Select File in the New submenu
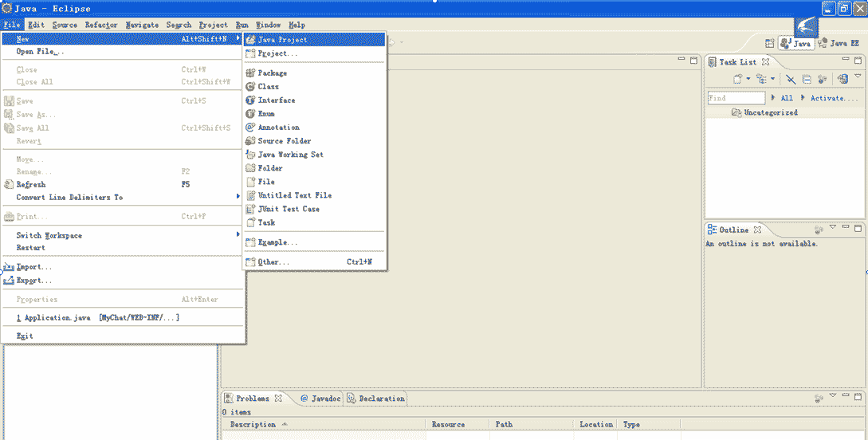Screen dimensions: 868x440 pos(314,182)
